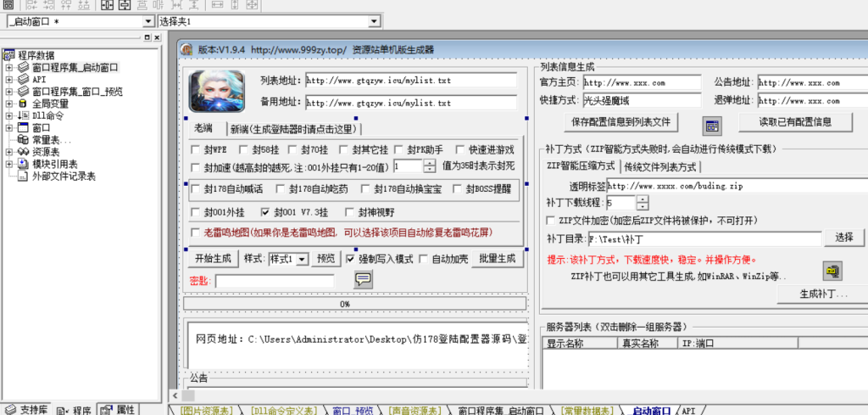Open the 选择夹1 component dropdown

click(x=375, y=21)
